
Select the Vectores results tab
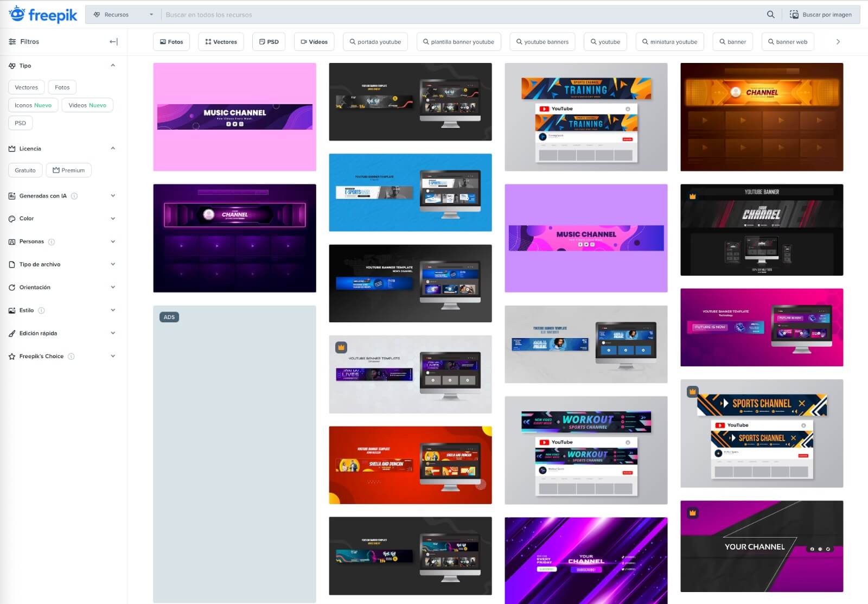tap(221, 41)
